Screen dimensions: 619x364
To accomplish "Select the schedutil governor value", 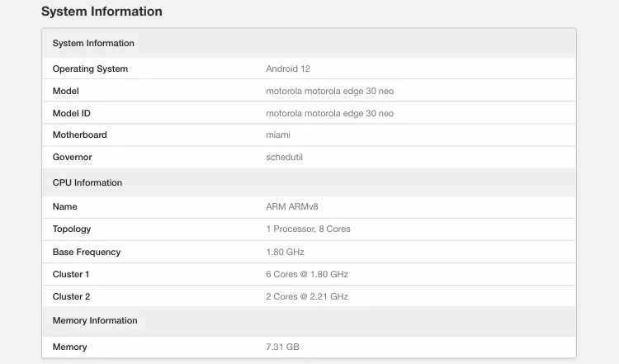I will tap(285, 157).
